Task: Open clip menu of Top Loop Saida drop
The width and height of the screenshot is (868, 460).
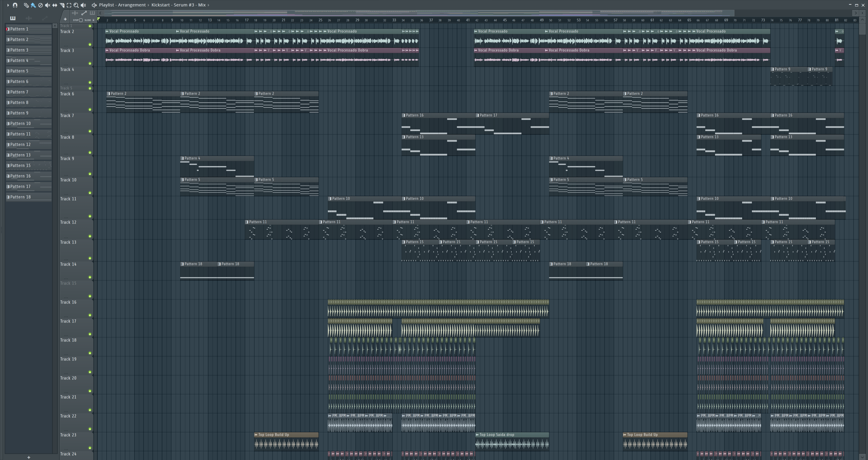Action: point(477,435)
